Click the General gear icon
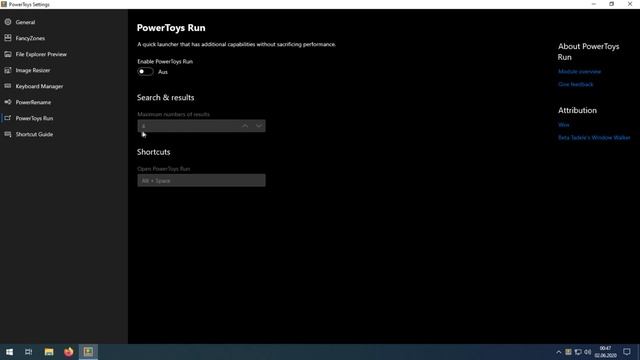This screenshot has height=360, width=640. coord(8,22)
